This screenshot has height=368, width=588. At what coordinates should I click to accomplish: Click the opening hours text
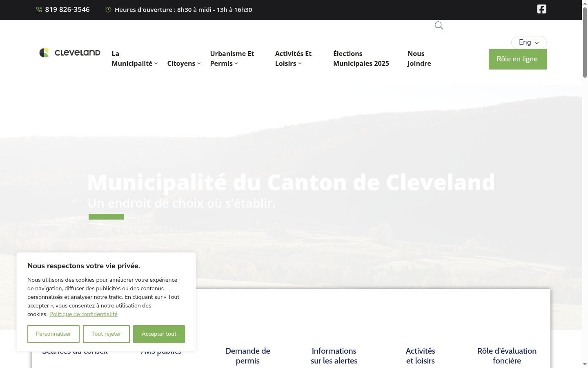click(x=183, y=10)
